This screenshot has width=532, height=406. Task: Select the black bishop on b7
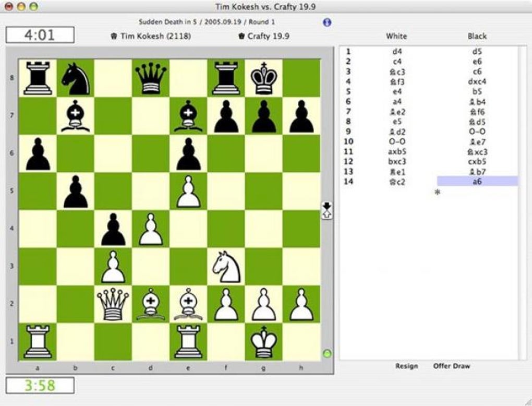point(75,114)
